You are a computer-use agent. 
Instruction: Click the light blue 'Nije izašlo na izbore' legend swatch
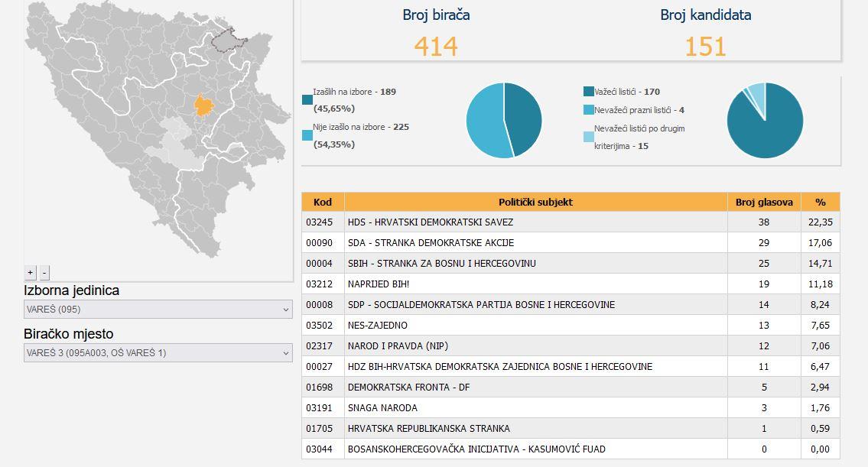point(307,135)
